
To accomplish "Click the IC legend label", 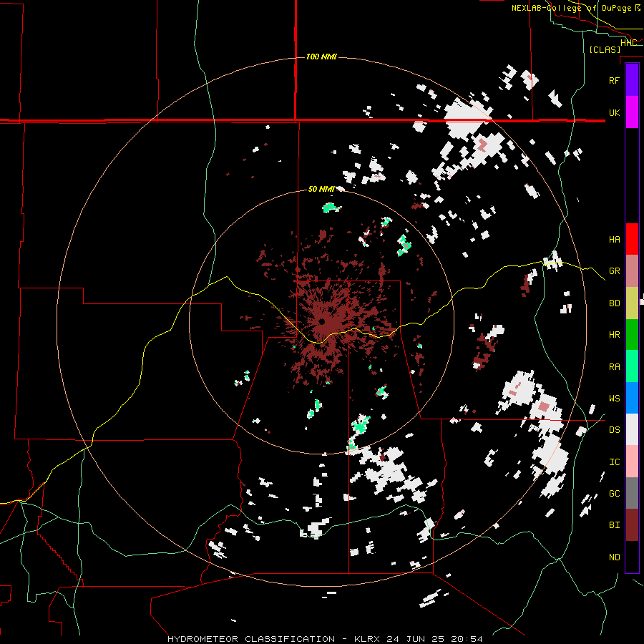I will [x=614, y=462].
